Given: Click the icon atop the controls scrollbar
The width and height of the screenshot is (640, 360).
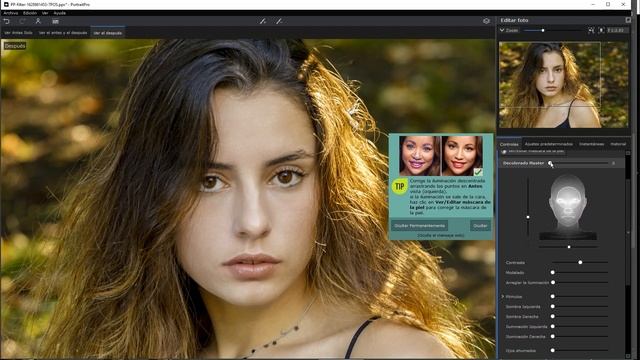Looking at the screenshot, I should click(x=628, y=153).
